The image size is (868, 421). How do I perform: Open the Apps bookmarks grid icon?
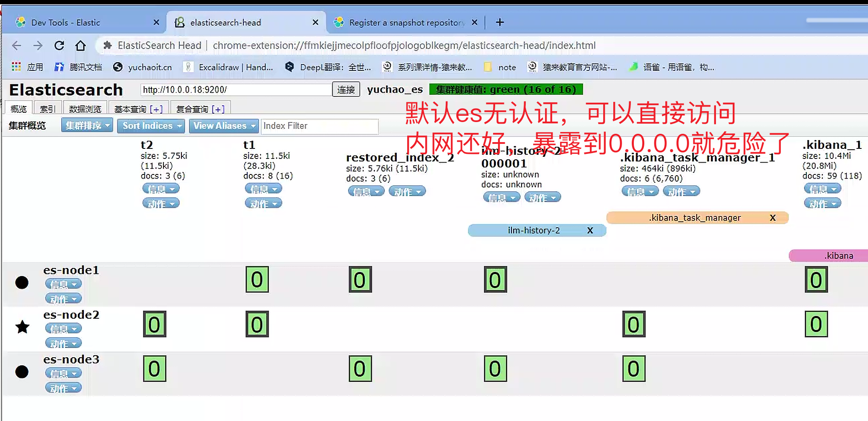[x=16, y=67]
